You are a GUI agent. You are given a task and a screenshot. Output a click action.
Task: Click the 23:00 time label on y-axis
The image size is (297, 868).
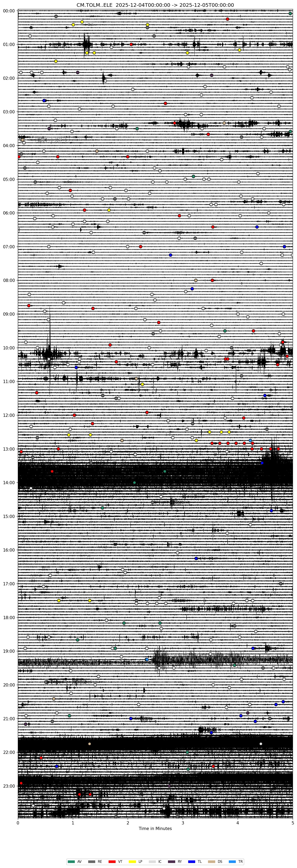9,786
